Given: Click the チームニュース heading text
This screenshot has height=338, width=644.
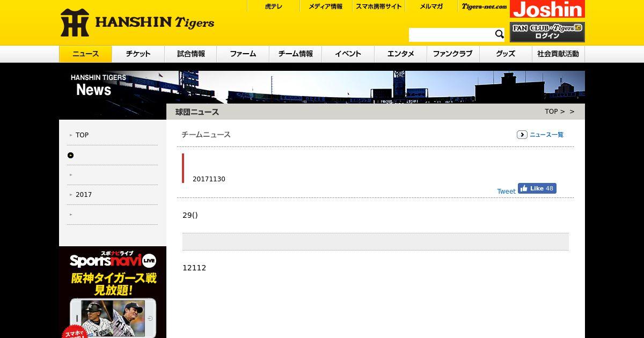Looking at the screenshot, I should point(206,135).
